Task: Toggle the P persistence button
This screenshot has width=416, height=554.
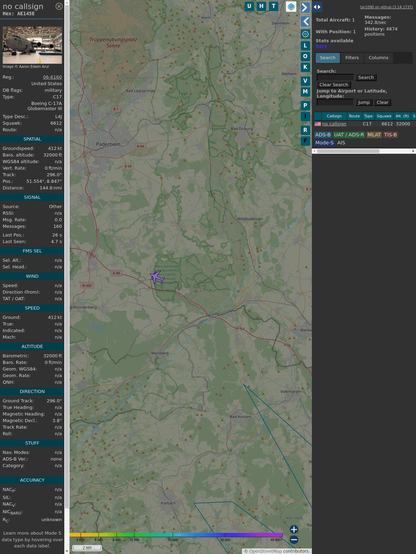Action: pyautogui.click(x=305, y=105)
